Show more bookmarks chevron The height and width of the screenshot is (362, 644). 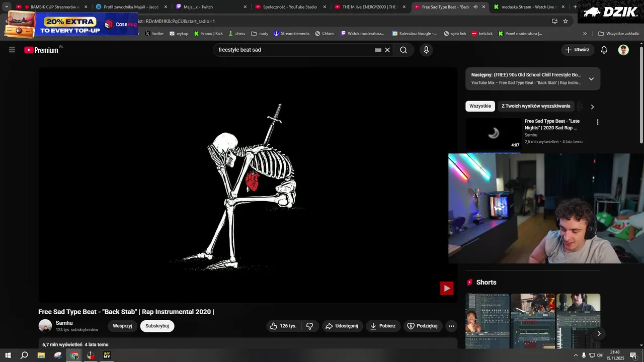point(585,34)
